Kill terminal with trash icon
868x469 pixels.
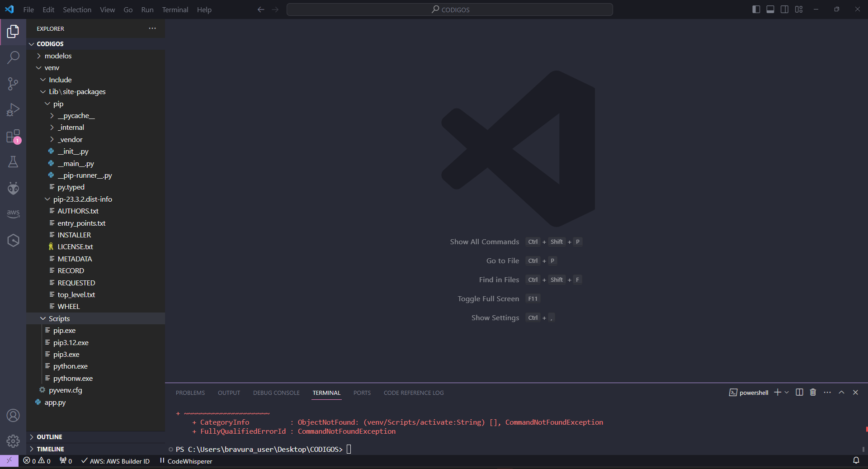click(x=813, y=392)
